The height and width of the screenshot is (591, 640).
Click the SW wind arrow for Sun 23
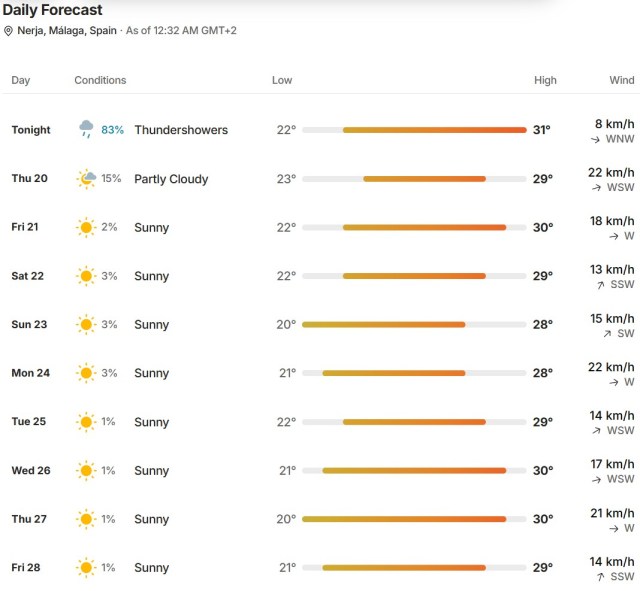(607, 334)
